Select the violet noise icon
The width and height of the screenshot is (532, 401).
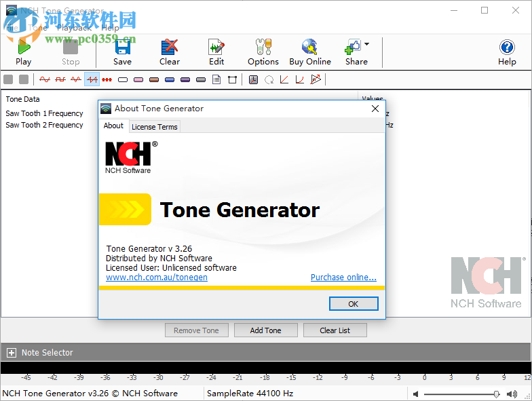tap(185, 80)
